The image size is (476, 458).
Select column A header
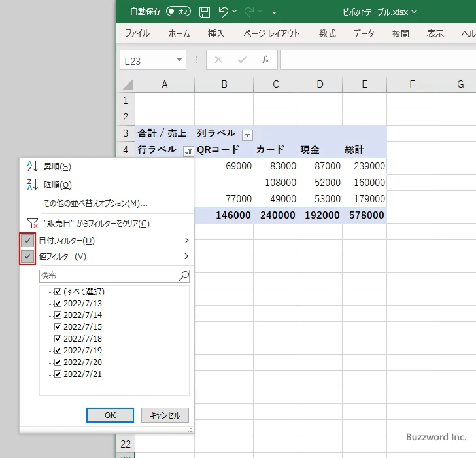click(165, 84)
